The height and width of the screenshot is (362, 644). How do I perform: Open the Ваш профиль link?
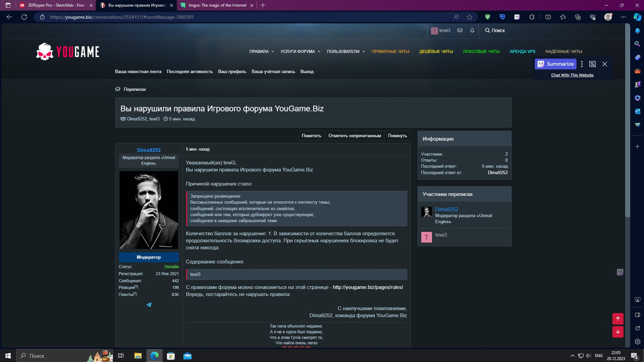click(232, 71)
